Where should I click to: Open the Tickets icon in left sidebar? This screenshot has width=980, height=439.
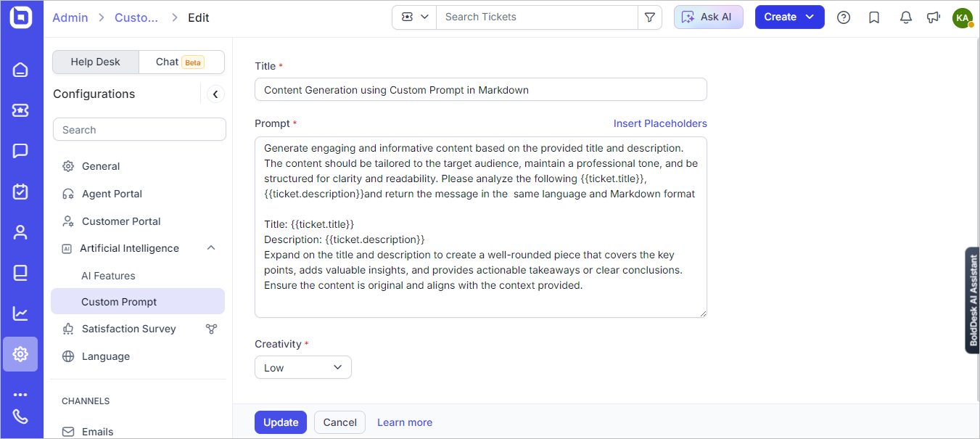(x=20, y=110)
